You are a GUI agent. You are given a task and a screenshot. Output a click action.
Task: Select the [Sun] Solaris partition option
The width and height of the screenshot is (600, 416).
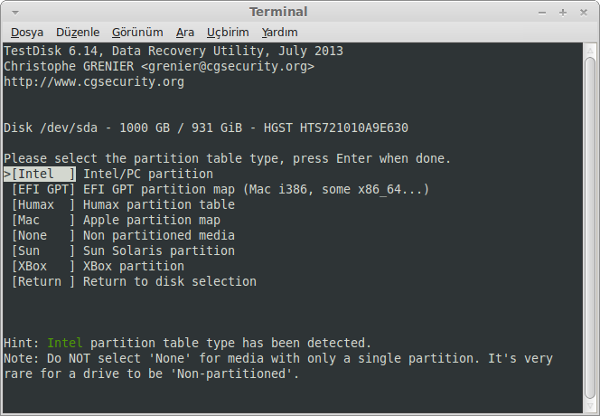(x=123, y=251)
